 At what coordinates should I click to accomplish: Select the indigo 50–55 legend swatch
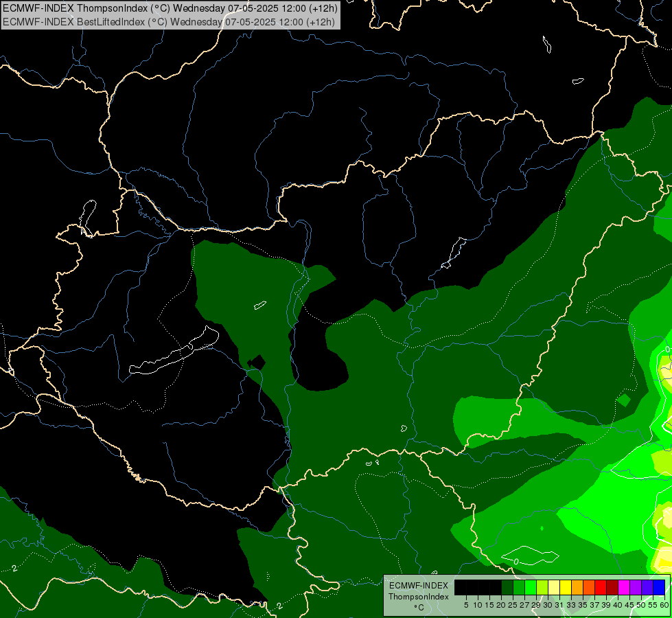click(x=647, y=587)
